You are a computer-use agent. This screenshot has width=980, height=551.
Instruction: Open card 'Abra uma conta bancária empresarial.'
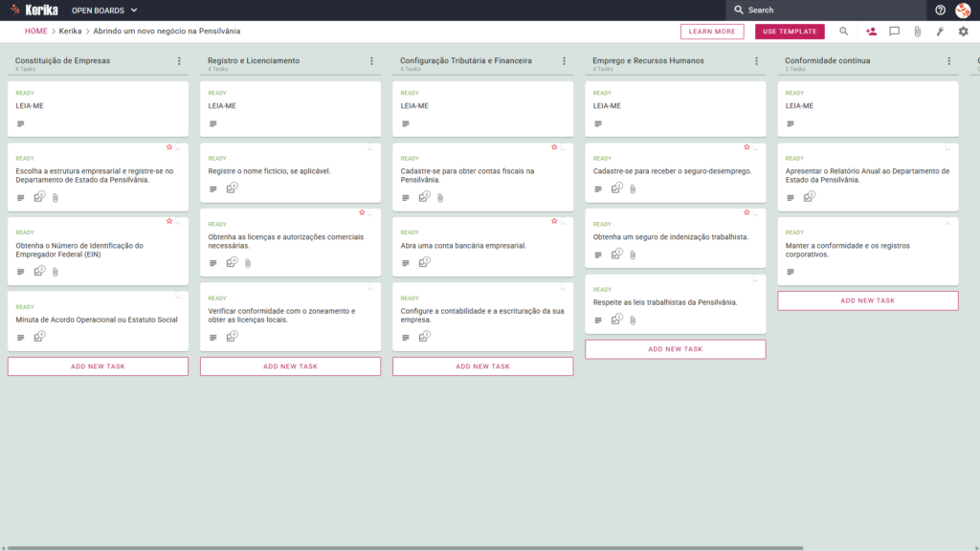click(483, 247)
